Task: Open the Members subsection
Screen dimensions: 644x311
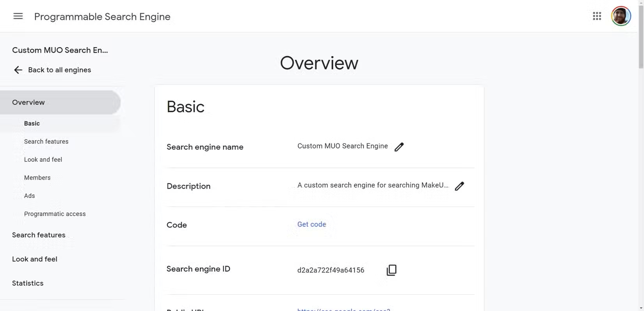Action: [37, 178]
